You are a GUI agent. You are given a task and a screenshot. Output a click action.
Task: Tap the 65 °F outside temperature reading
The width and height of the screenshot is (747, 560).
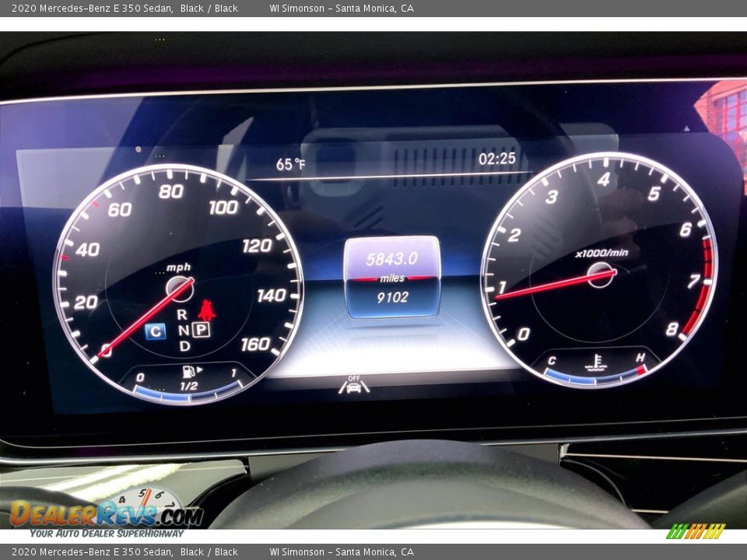tap(290, 164)
